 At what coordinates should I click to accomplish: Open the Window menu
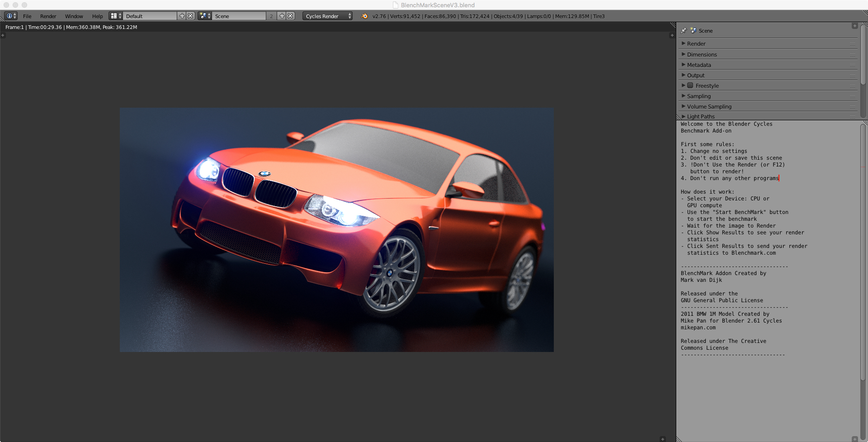point(74,16)
